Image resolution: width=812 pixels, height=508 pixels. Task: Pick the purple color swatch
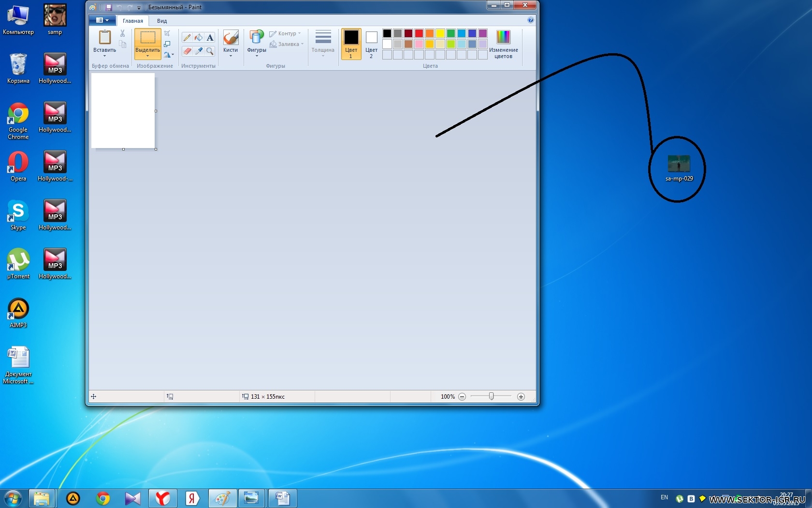[483, 33]
